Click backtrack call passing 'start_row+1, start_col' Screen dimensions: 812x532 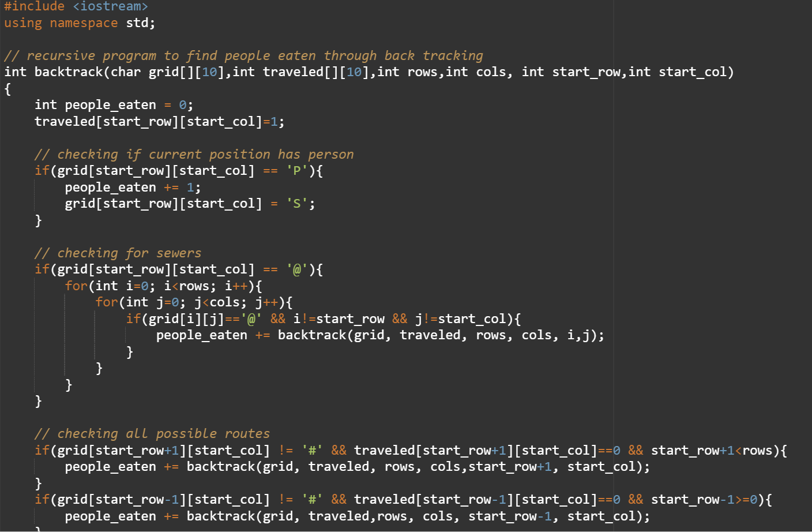pos(358,467)
